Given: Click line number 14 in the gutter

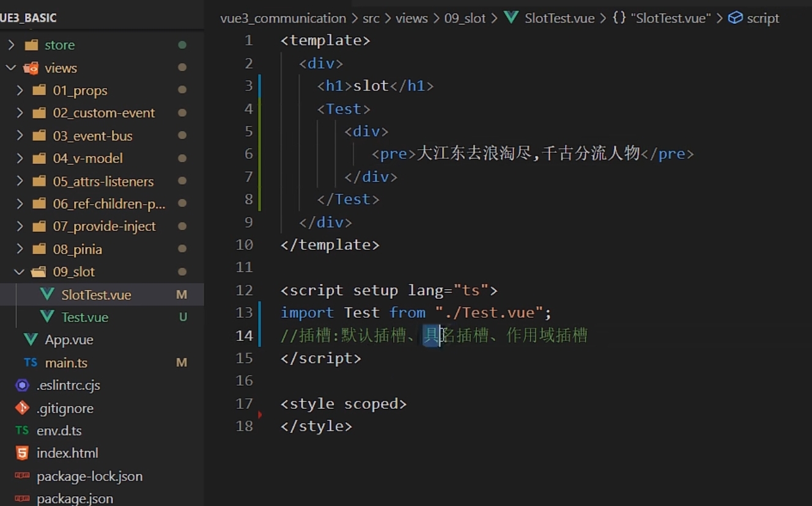Looking at the screenshot, I should coord(244,335).
